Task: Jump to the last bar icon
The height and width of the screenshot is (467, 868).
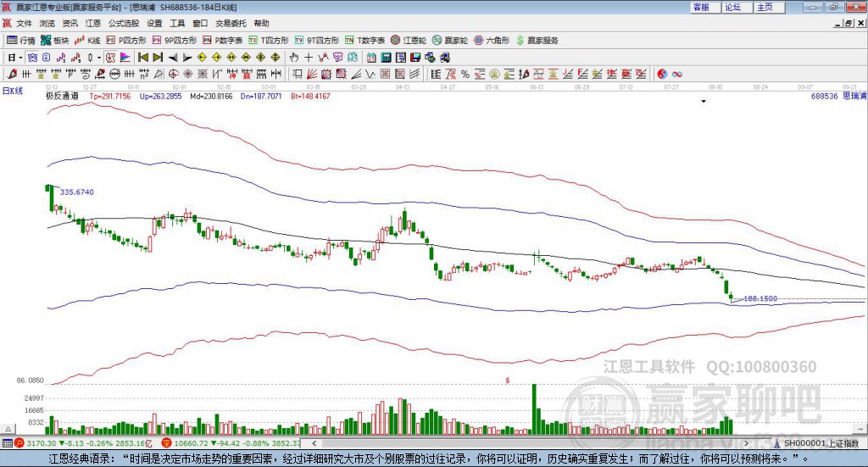Action: point(158,58)
